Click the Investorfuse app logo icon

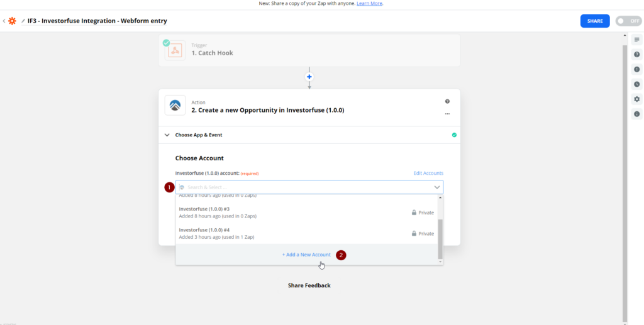tap(175, 106)
